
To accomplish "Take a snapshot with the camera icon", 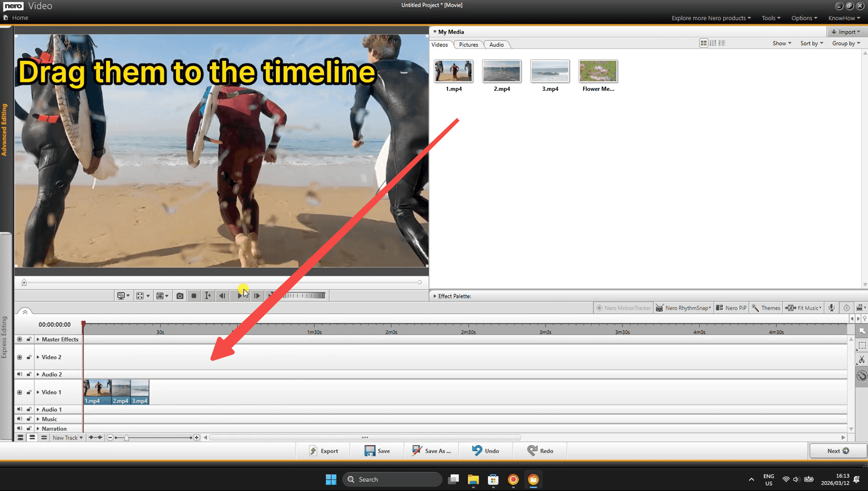I will 180,296.
